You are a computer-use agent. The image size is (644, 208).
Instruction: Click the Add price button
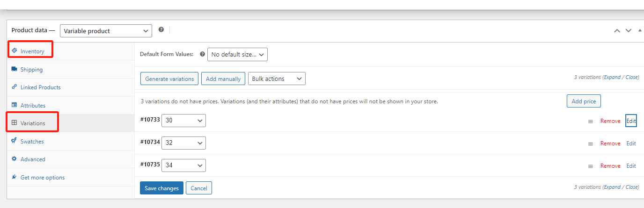(584, 101)
